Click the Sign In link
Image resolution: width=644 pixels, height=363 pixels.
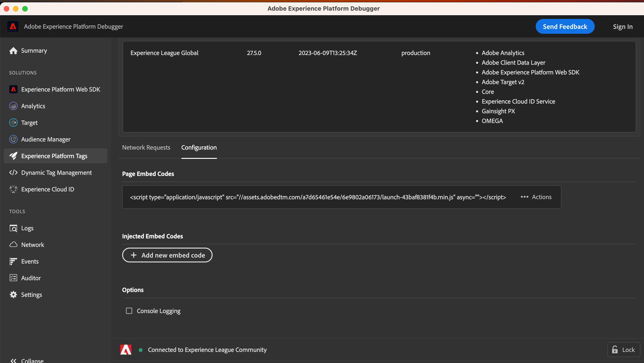622,27
